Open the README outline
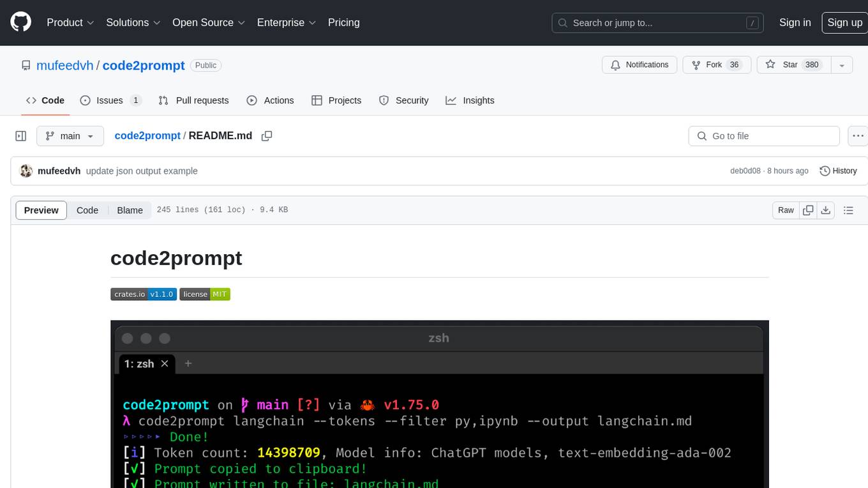868x488 pixels. point(848,210)
